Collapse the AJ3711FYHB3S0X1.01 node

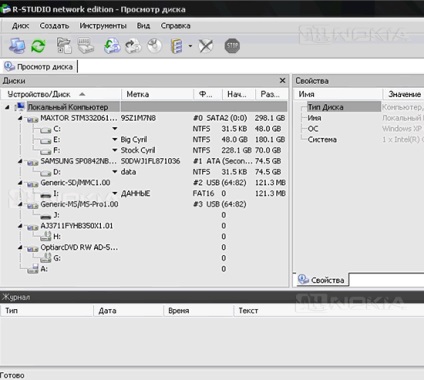[x=20, y=226]
